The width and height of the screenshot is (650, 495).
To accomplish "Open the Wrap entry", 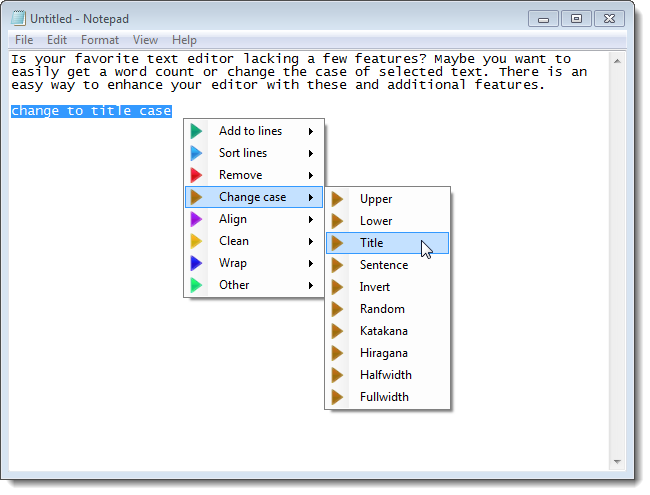I will [254, 263].
